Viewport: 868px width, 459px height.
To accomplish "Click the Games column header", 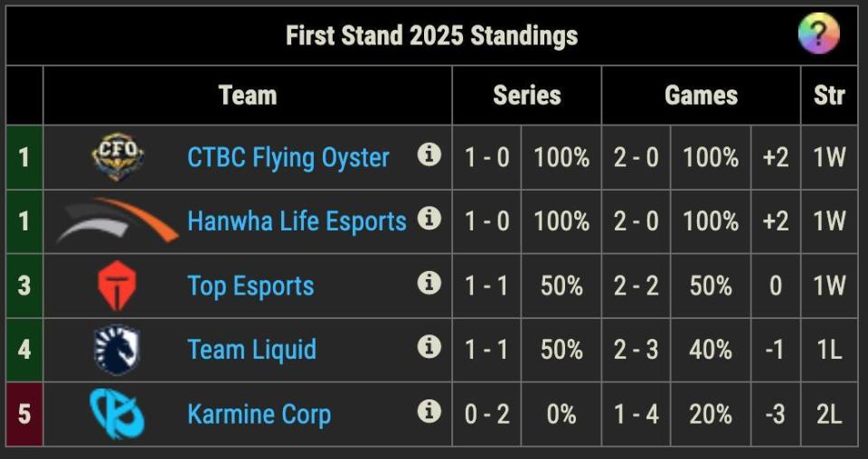I will [701, 95].
